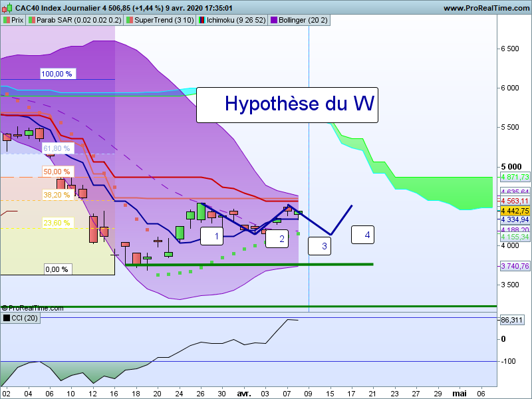Click the blue 4 334,94 price tag
532x399 pixels.
[515, 219]
